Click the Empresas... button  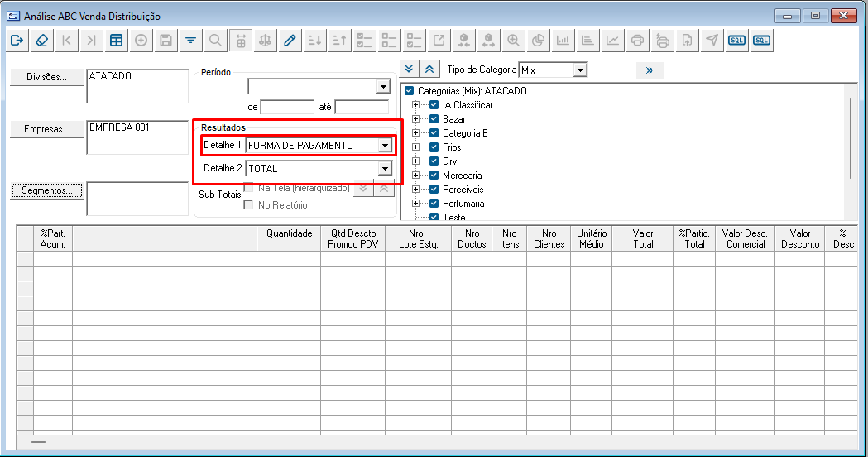pos(47,129)
